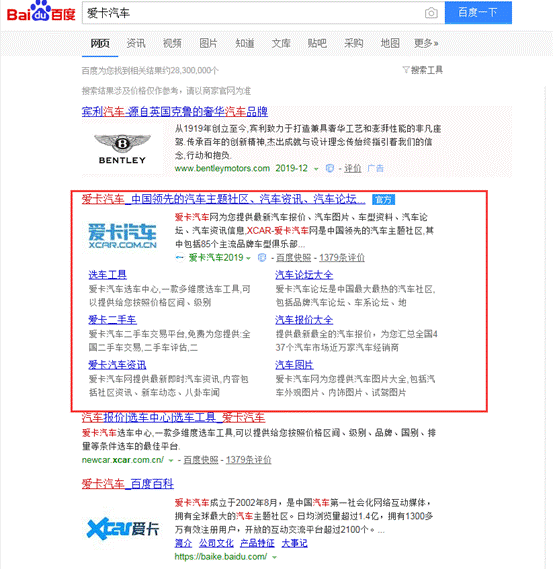Open 搜索工具 filter icon
This screenshot has height=569, width=553.
click(x=406, y=70)
